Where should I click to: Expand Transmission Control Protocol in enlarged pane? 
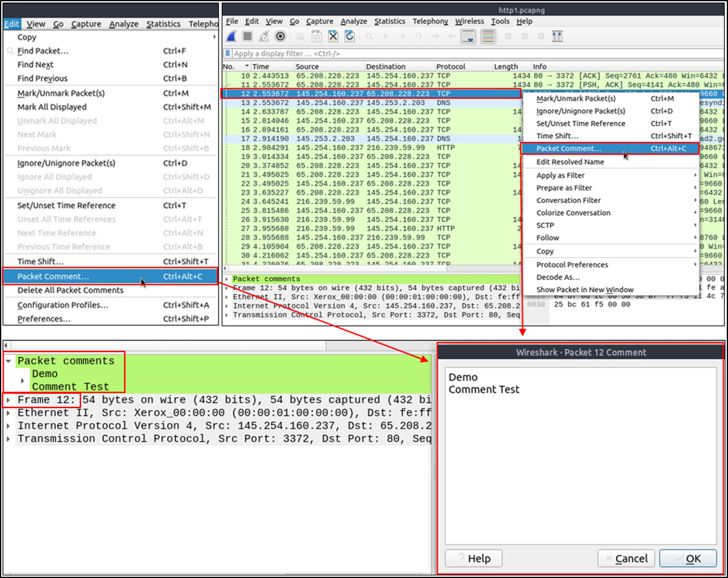(9, 439)
